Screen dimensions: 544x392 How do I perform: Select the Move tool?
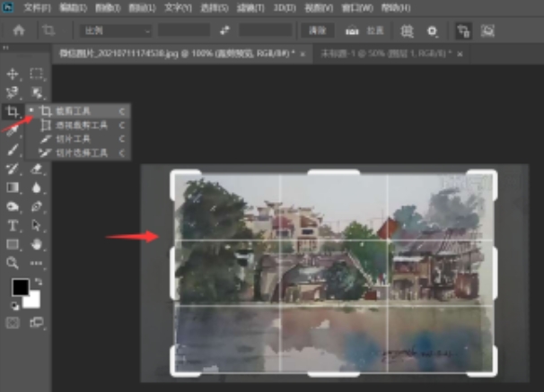pos(13,74)
